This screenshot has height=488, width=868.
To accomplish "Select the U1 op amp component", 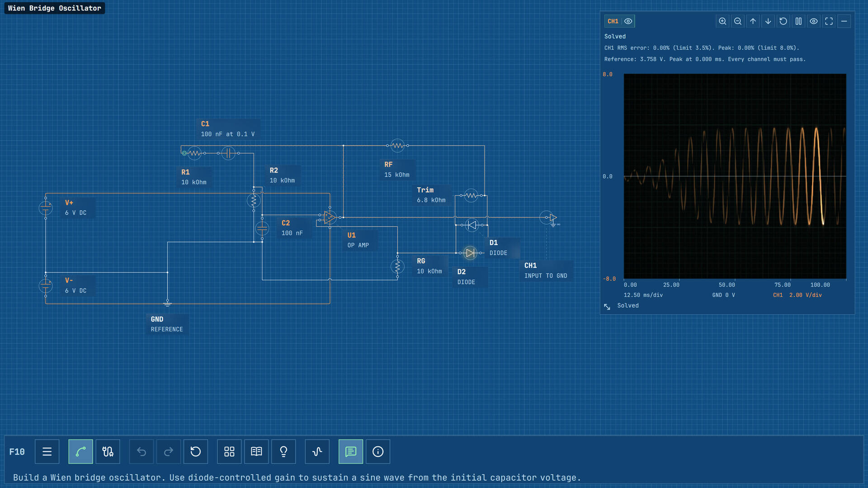I will coord(330,217).
